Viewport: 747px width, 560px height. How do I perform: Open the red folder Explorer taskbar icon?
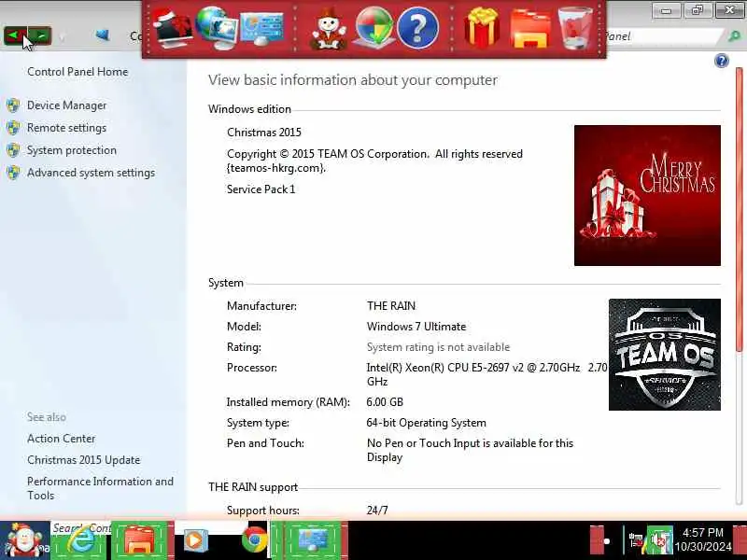point(141,540)
